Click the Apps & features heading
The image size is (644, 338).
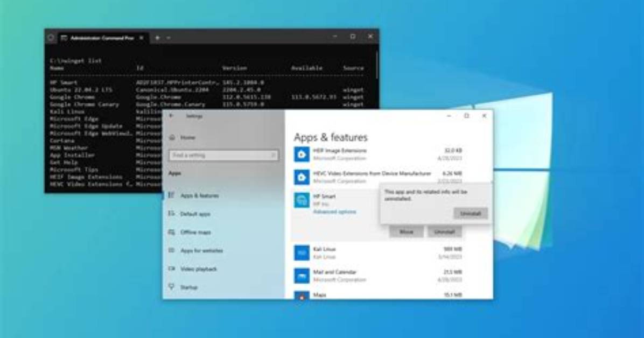tap(331, 137)
